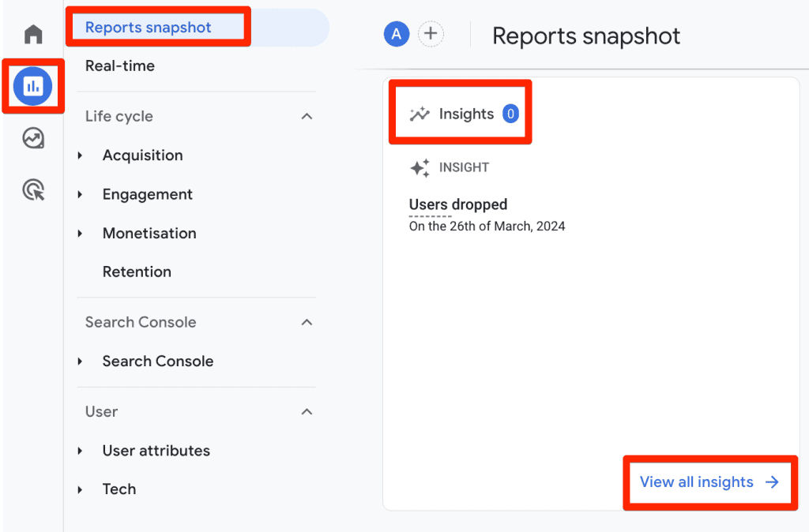Collapse the Search Console section

307,322
